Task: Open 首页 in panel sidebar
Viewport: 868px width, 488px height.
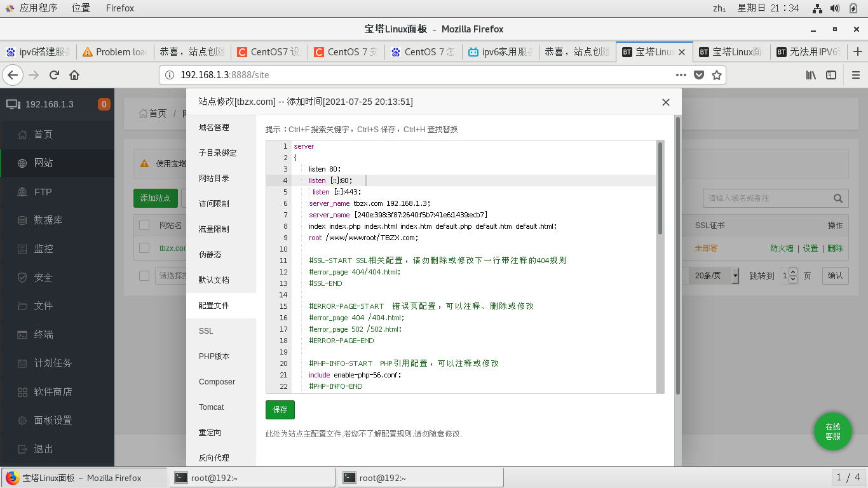Action: click(57, 134)
